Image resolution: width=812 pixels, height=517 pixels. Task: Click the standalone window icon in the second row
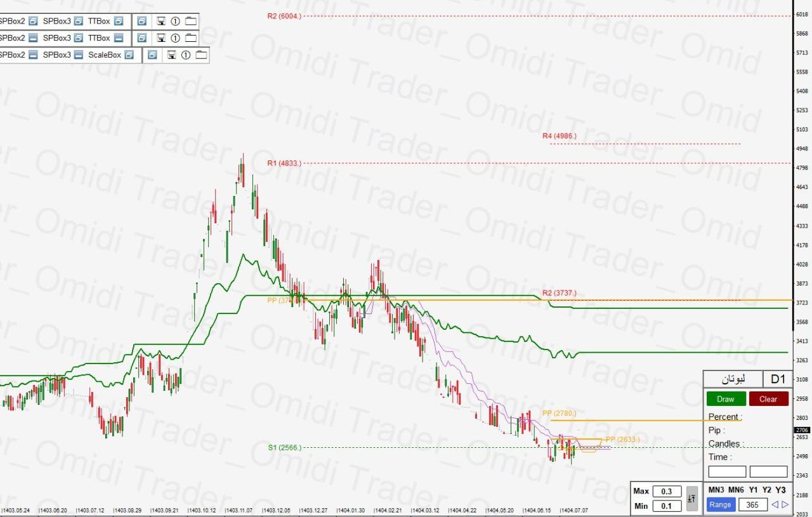tap(141, 38)
